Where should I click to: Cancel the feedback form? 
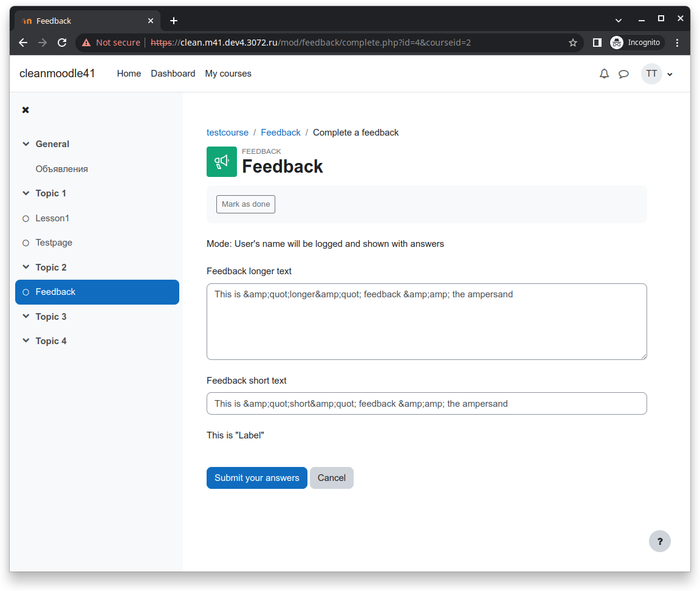click(x=332, y=478)
